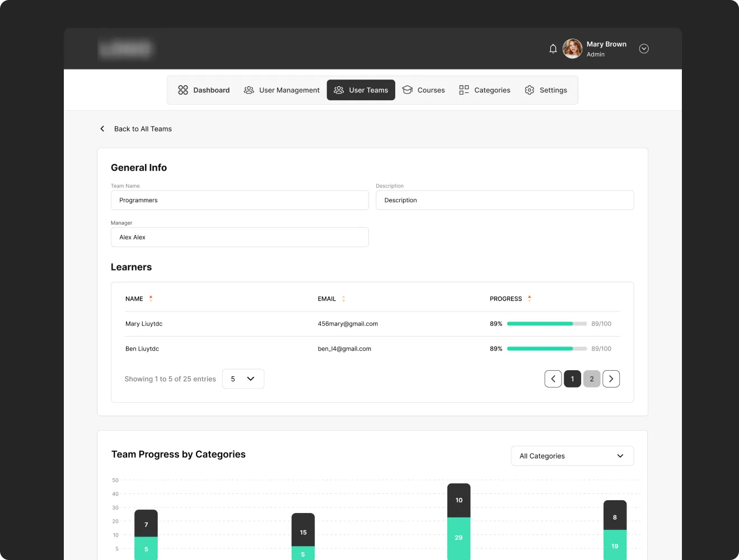This screenshot has width=739, height=560.
Task: Go to page 2 of learners
Action: click(x=592, y=379)
